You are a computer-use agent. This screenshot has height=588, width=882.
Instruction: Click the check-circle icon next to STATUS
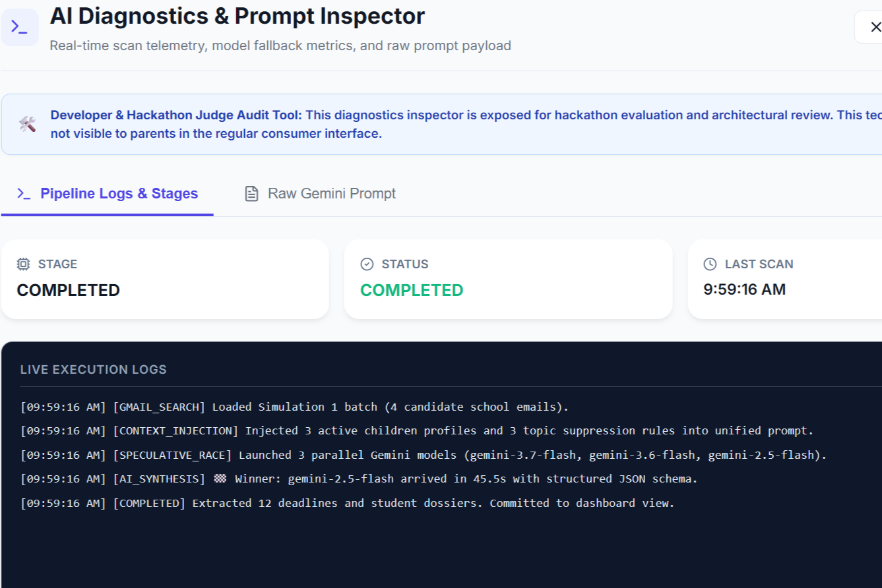click(x=367, y=264)
